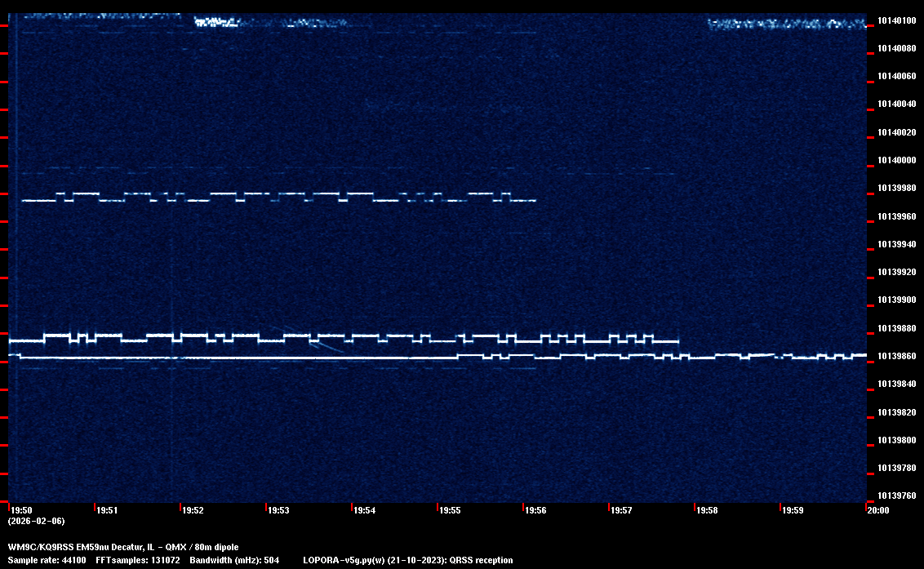Image resolution: width=924 pixels, height=569 pixels.
Task: Click the 19:53 time axis label
Action: tap(278, 510)
